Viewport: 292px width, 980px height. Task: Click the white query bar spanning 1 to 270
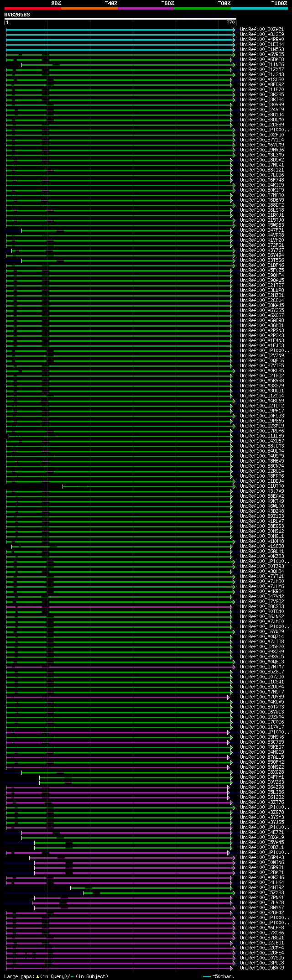[x=120, y=19]
